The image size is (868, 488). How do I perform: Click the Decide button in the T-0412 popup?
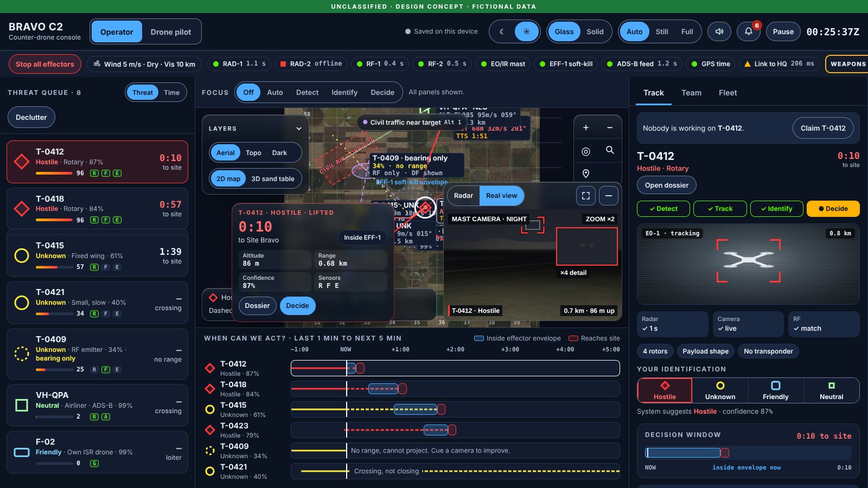coord(297,306)
